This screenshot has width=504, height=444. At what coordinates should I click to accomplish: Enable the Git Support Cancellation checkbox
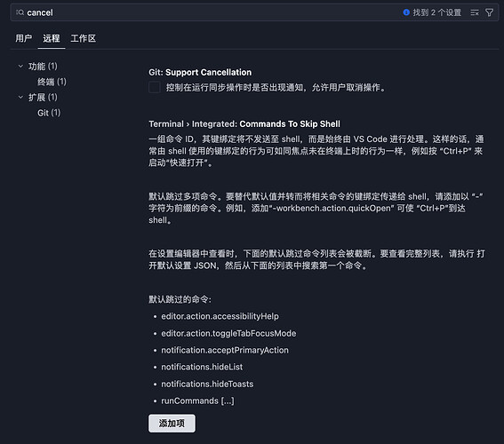pos(155,87)
